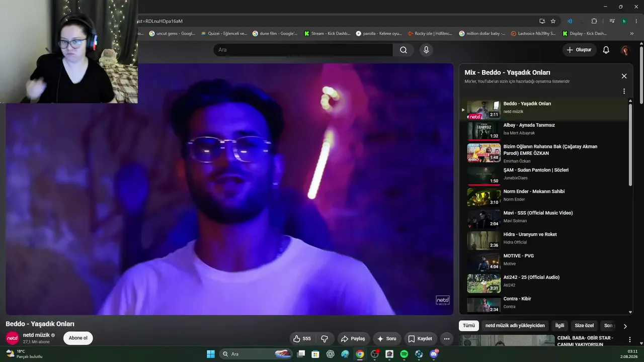Open Discord from the taskbar
This screenshot has width=644, height=362.
434,354
